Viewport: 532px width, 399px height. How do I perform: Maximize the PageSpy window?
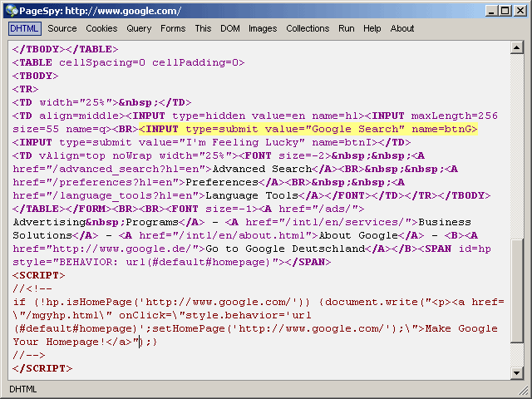pos(505,11)
